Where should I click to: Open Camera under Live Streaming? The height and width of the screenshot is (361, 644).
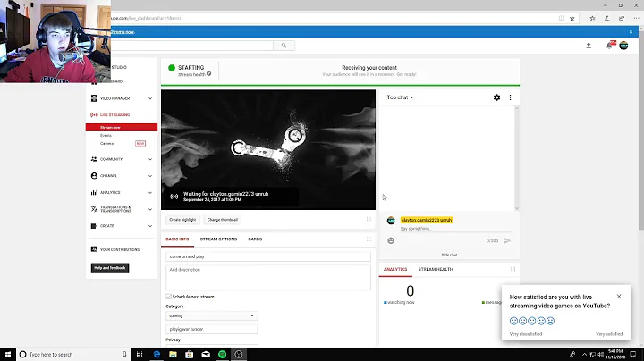tap(106, 144)
